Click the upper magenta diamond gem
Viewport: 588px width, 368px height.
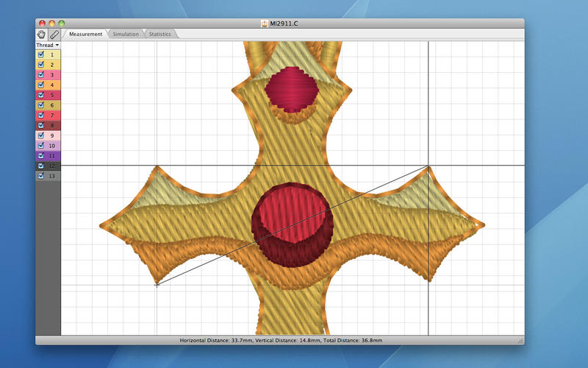[292, 89]
